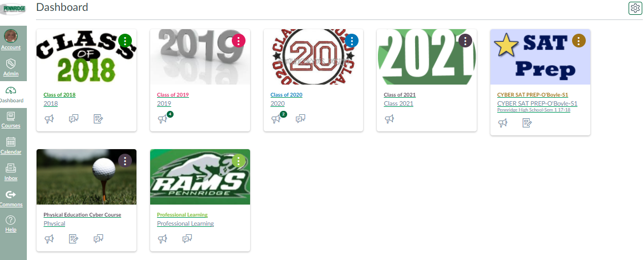The image size is (644, 260).
Task: View Class of 2019 announcements with 4 badge
Action: point(163,118)
